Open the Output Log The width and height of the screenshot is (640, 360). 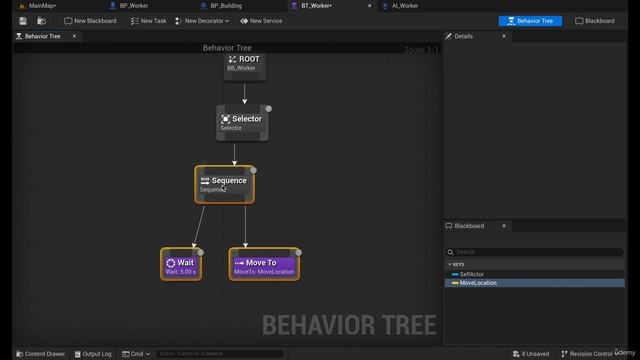pyautogui.click(x=93, y=354)
